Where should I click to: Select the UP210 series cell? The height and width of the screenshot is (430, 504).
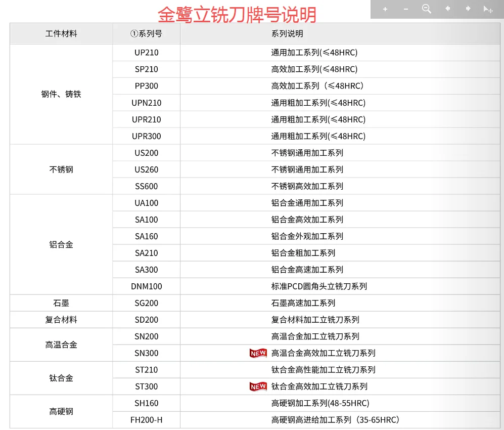click(146, 52)
